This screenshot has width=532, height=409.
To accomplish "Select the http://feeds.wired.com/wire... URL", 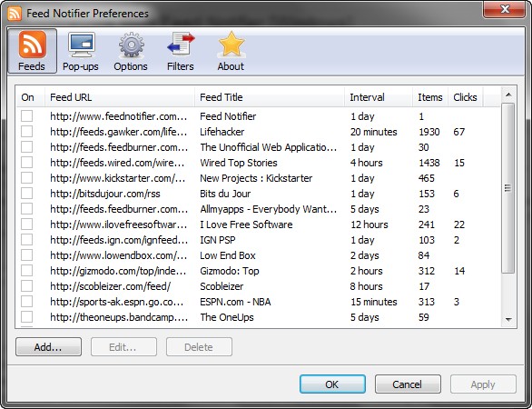I will (117, 163).
